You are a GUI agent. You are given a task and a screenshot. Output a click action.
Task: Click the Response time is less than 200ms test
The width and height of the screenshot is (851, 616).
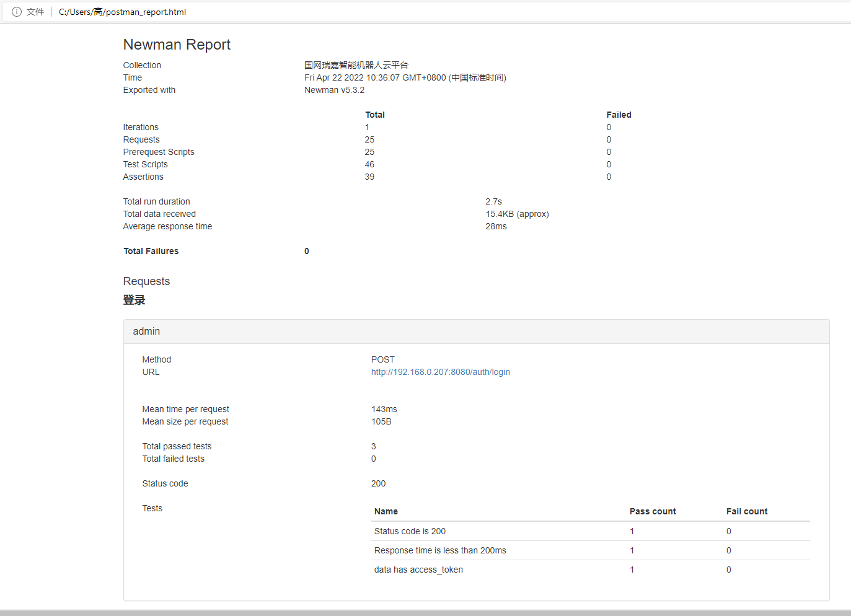point(440,550)
